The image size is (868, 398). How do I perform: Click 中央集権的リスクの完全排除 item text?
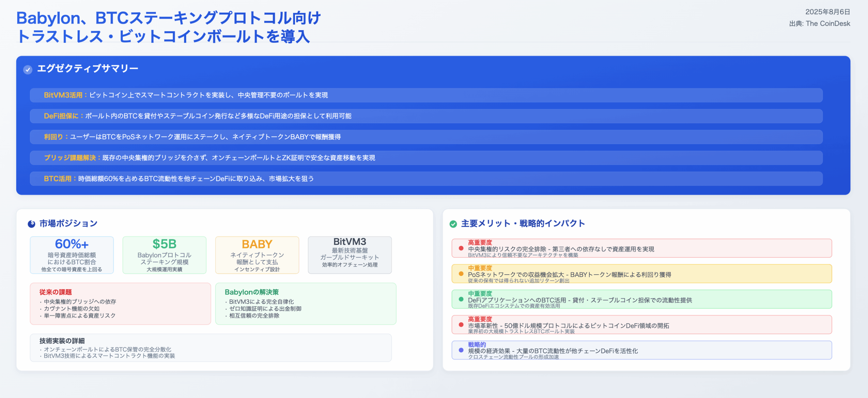(561, 249)
